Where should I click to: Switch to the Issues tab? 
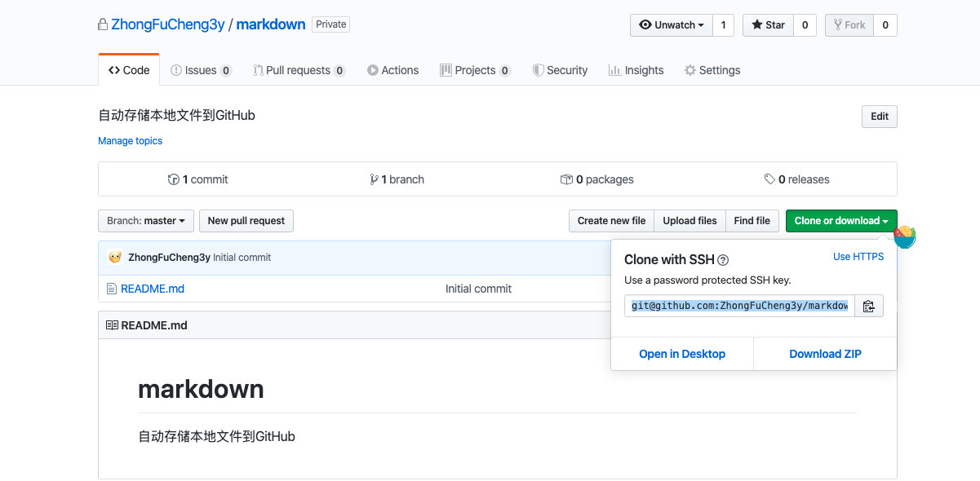[x=200, y=70]
